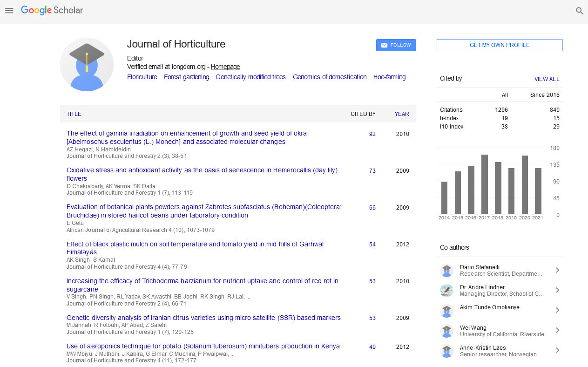Open Dr. Andre Lindner's profile name
Viewport: 588px width, 367px height.
point(482,287)
